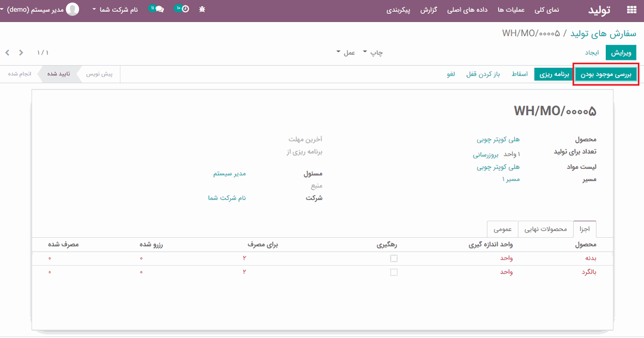This screenshot has height=338, width=644.
Task: Open the گزارش menu
Action: point(429,10)
